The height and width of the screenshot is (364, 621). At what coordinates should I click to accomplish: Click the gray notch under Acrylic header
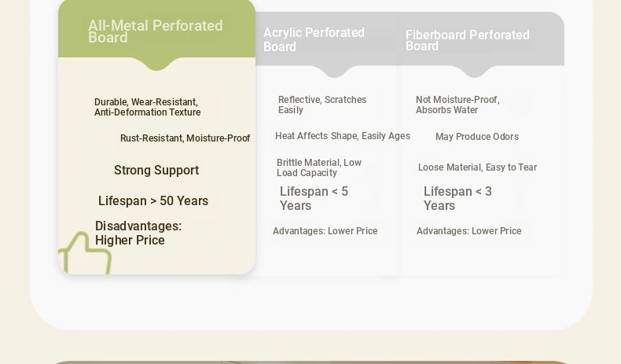coord(335,72)
